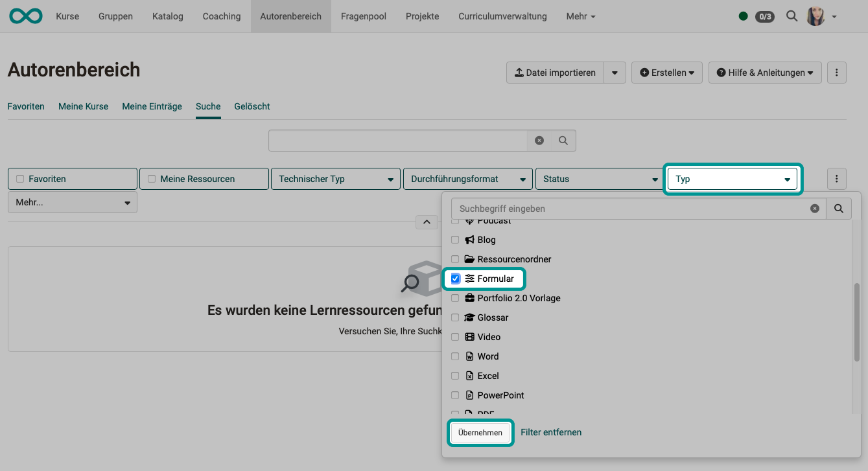Click the Podcast type icon
Screen dimensions: 868x471
point(468,220)
